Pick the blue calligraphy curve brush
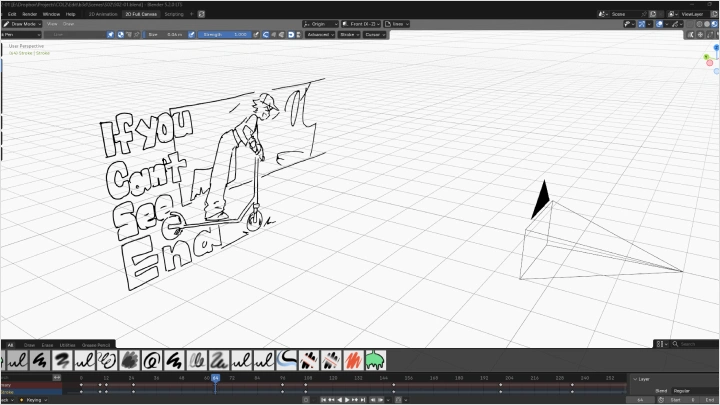 pyautogui.click(x=287, y=361)
